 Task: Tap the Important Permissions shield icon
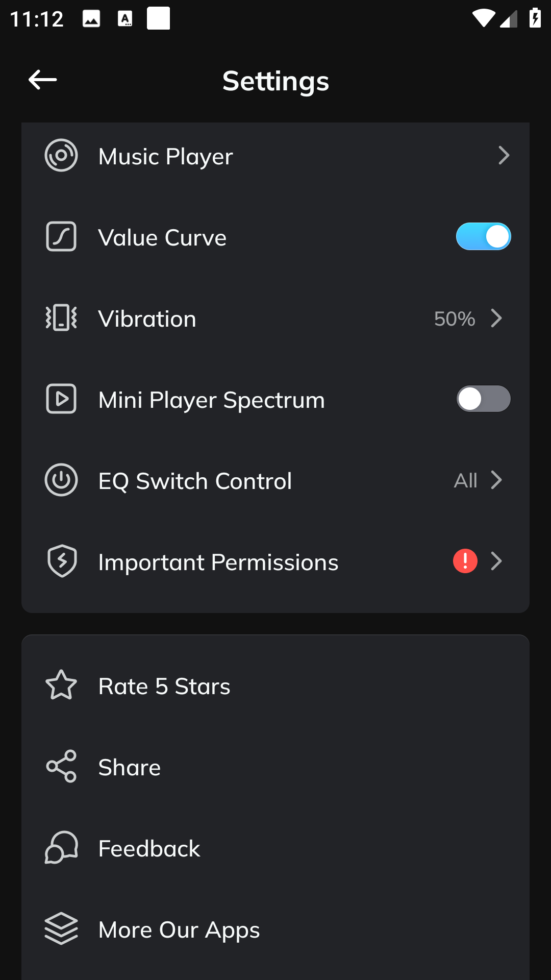(62, 561)
